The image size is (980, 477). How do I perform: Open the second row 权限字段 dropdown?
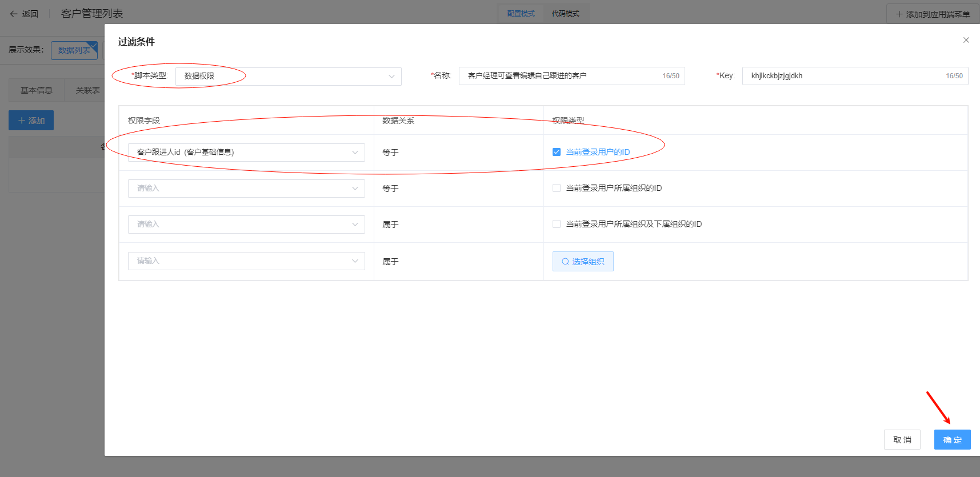[x=246, y=189]
